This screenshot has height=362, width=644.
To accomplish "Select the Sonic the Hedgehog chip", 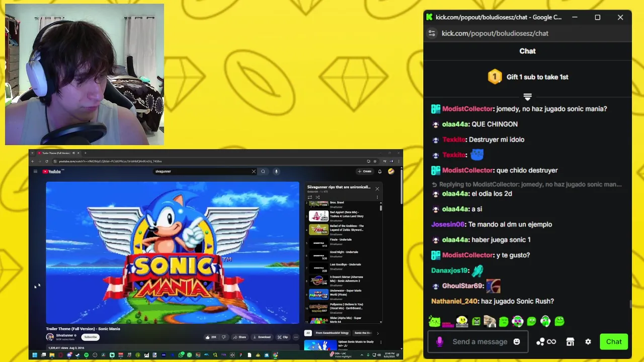I will [x=363, y=333].
